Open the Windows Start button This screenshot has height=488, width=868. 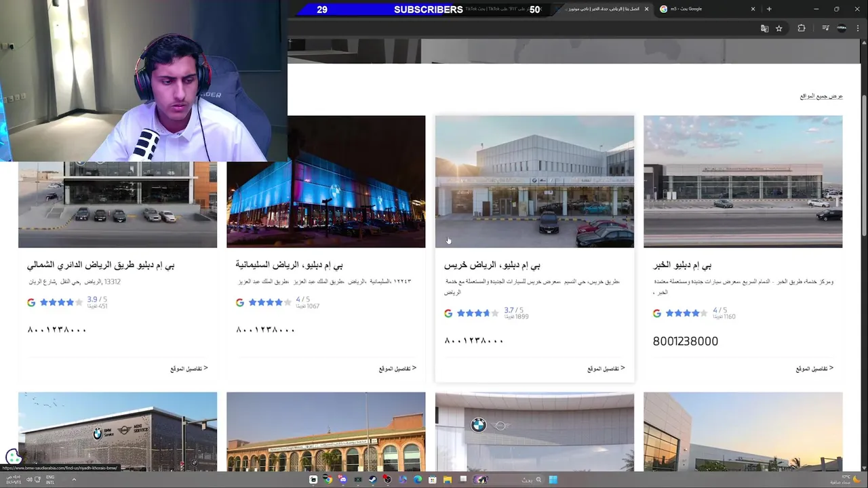[553, 480]
